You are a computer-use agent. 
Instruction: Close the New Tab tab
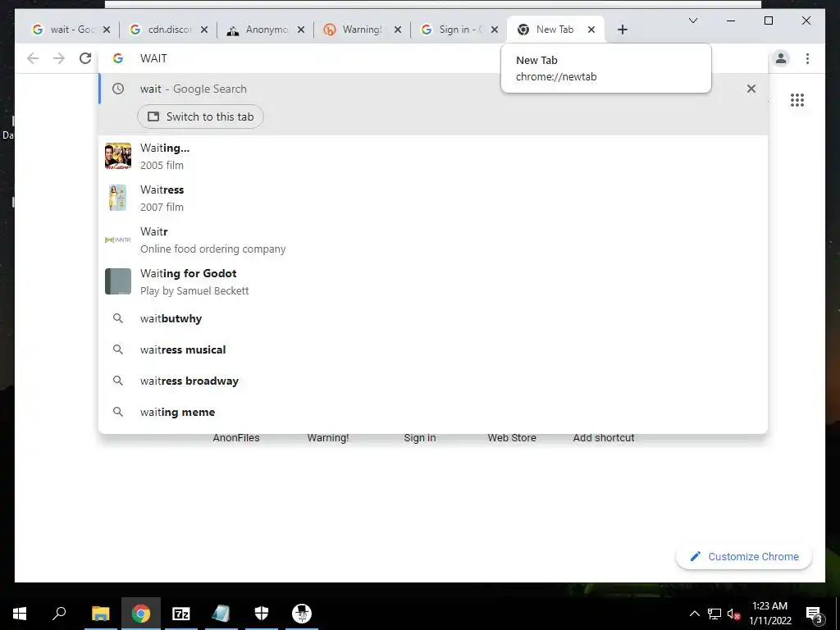coord(591,30)
